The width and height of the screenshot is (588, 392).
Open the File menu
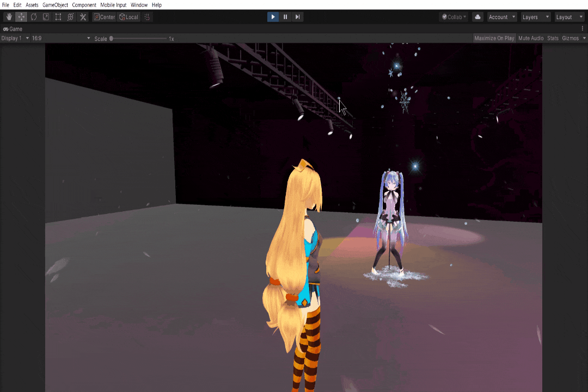pyautogui.click(x=5, y=5)
